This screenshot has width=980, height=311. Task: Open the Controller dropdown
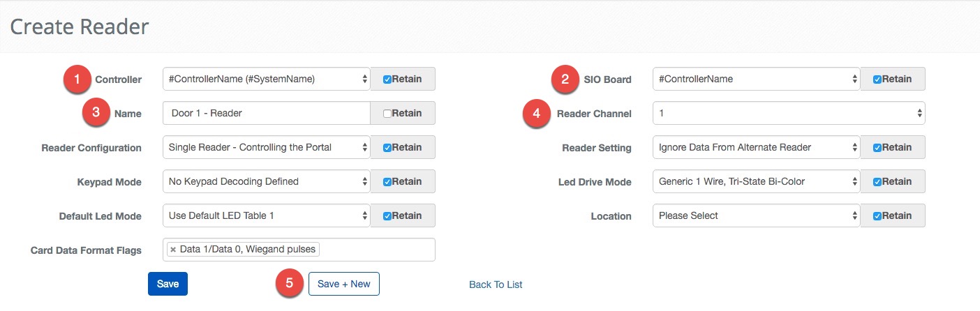pos(266,79)
